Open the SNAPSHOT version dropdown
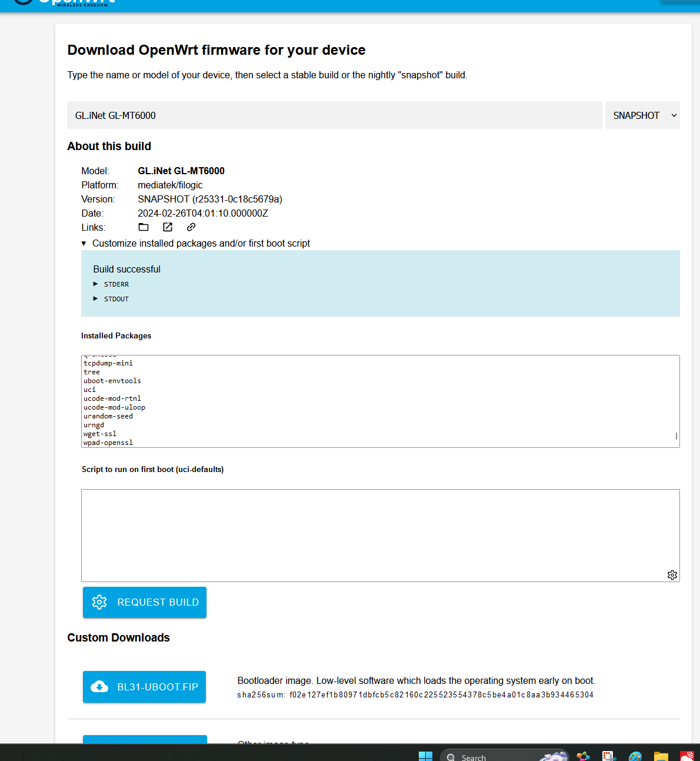Image resolution: width=700 pixels, height=761 pixels. click(x=642, y=115)
